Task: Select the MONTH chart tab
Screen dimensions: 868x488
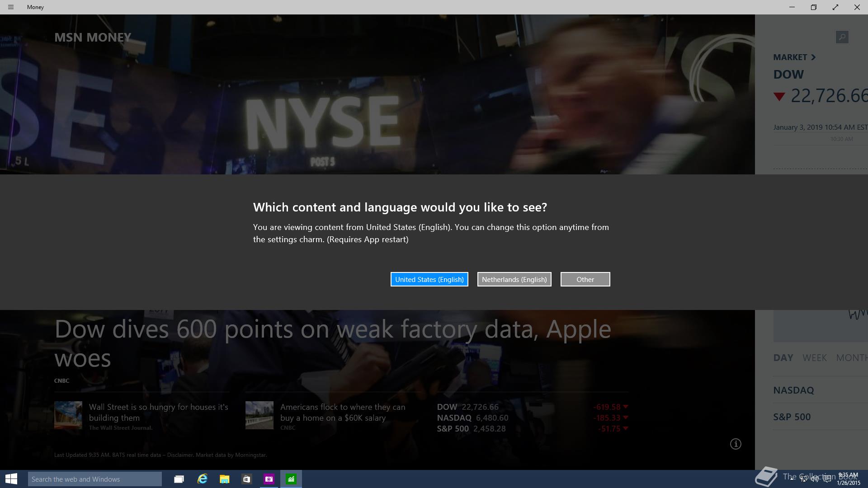Action: pyautogui.click(x=852, y=357)
